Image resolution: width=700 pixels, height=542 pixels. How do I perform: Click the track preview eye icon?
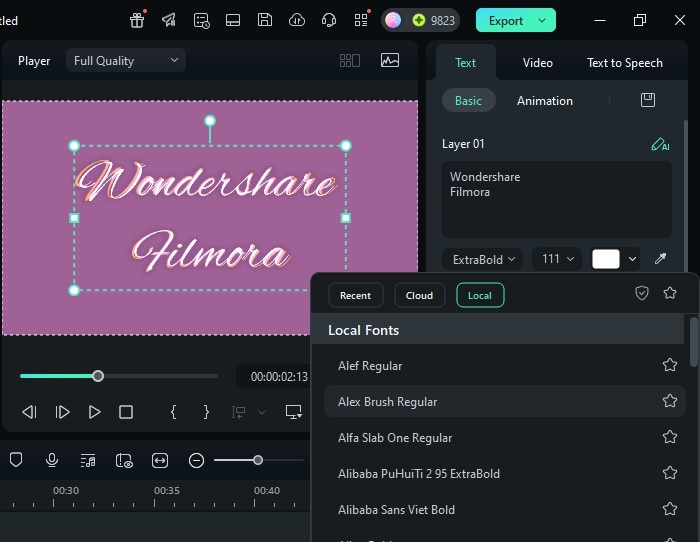click(x=124, y=460)
